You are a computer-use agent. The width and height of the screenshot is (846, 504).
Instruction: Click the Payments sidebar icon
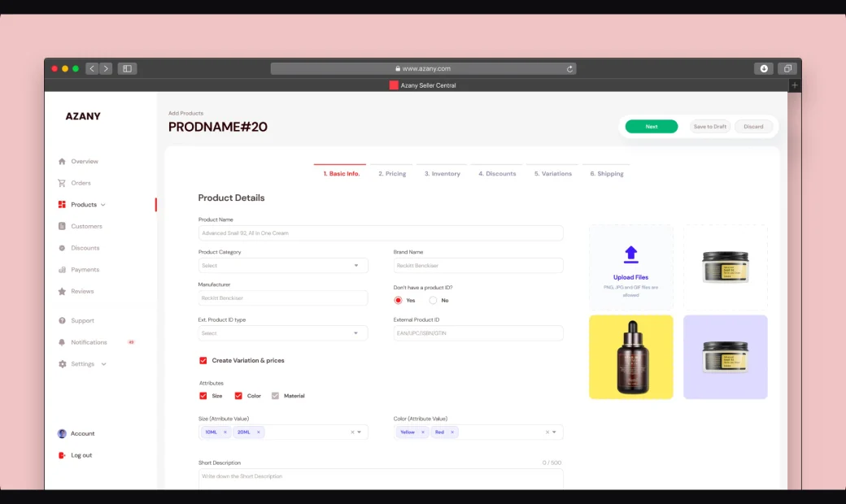pos(62,270)
